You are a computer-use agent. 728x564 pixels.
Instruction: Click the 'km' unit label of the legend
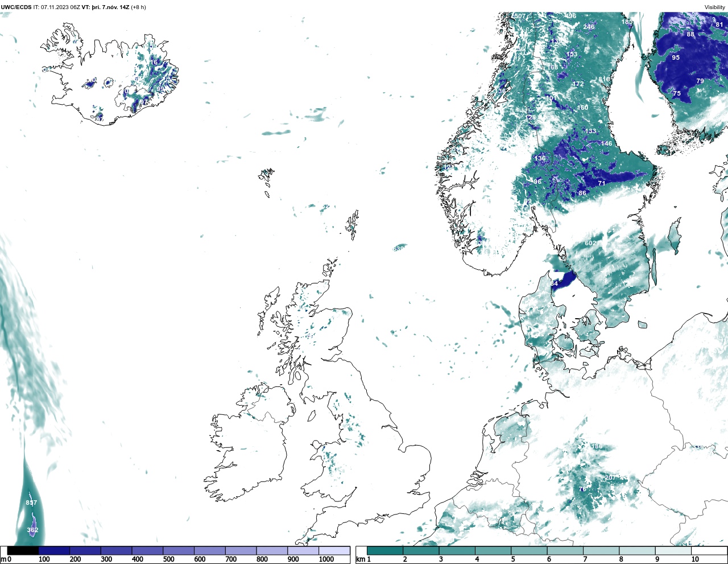(359, 559)
